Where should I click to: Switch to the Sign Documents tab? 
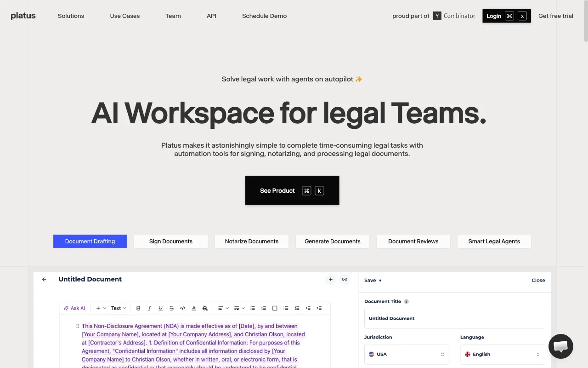(171, 241)
